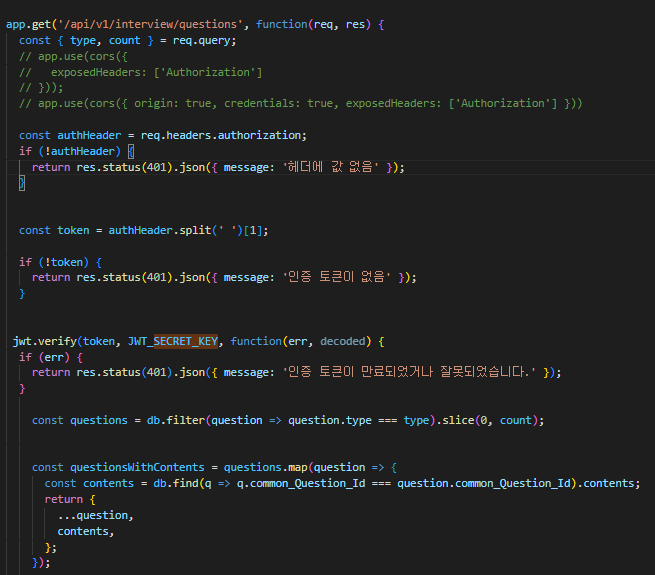Image resolution: width=655 pixels, height=575 pixels.
Task: Click the message string '인증 토큰이 없음'
Action: (x=337, y=277)
